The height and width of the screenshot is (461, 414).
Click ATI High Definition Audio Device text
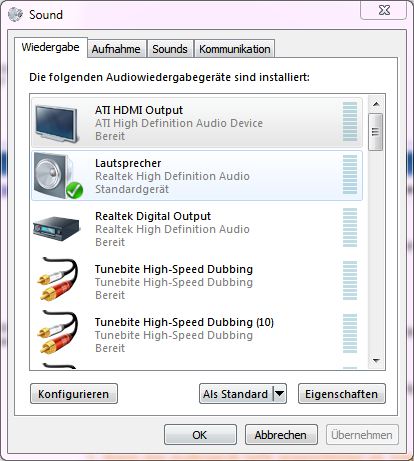tap(179, 123)
